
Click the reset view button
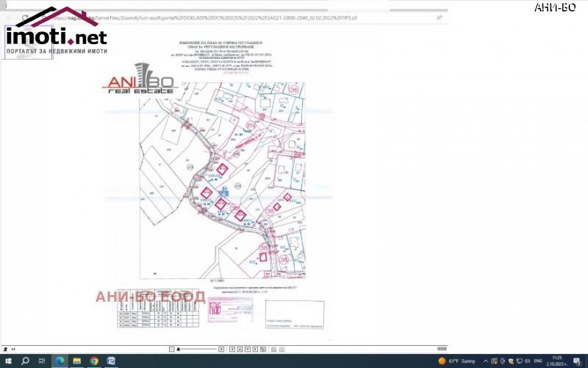[263, 349]
